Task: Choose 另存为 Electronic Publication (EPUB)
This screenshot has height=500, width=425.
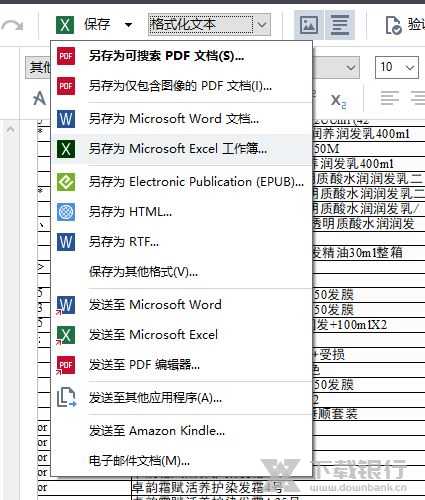Action: (x=182, y=182)
